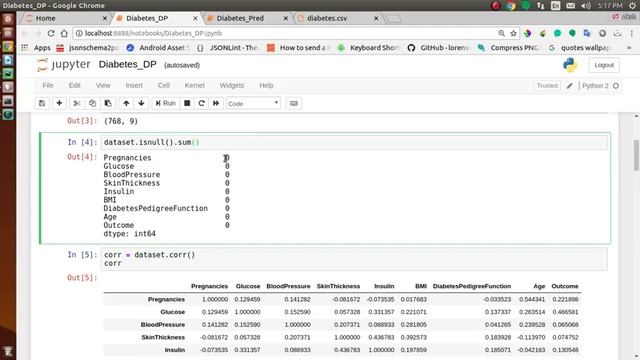Open the JSONLint bookmark
This screenshot has height=360, width=640.
pos(227,48)
